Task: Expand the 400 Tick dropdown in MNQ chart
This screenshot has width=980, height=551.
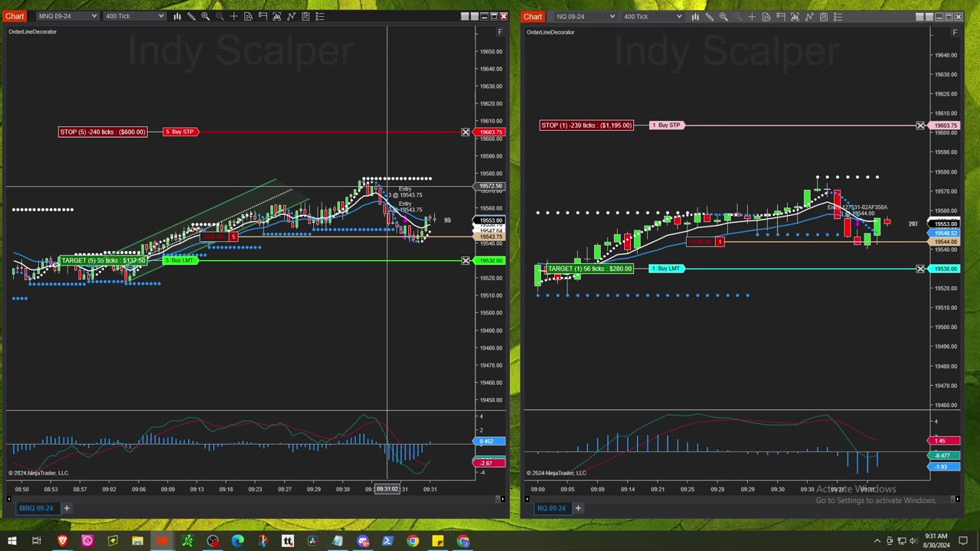Action: (134, 16)
